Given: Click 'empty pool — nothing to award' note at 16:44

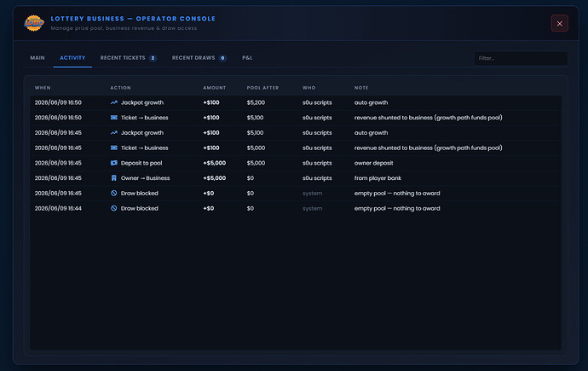Looking at the screenshot, I should tap(397, 208).
